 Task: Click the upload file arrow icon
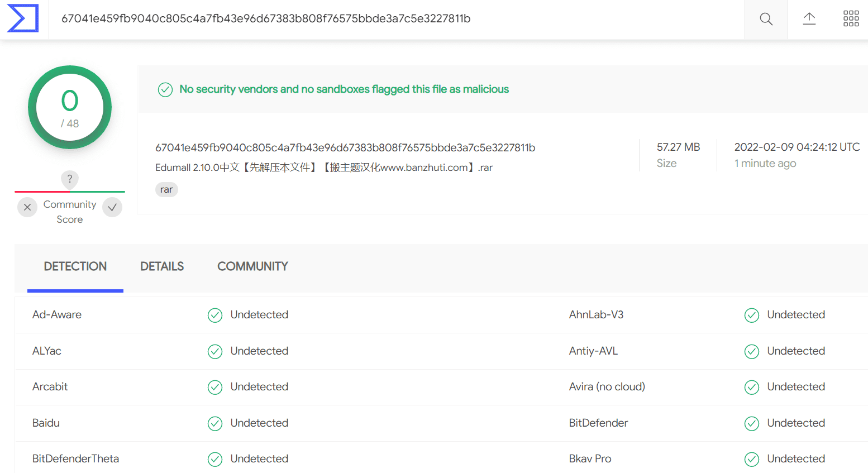tap(809, 19)
